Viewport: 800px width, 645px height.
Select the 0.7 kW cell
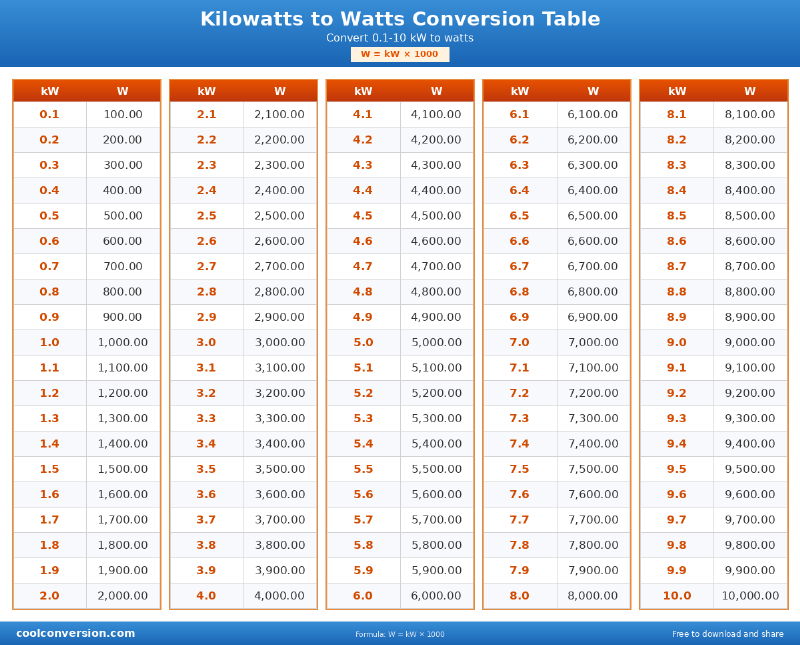(x=49, y=266)
